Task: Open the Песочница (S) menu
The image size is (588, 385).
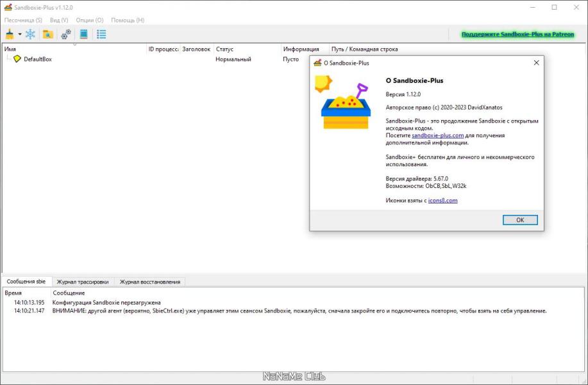Action: tap(23, 20)
